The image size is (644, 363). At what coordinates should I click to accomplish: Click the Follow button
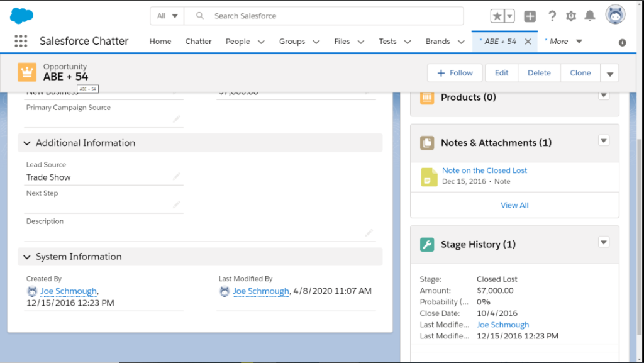click(x=455, y=72)
